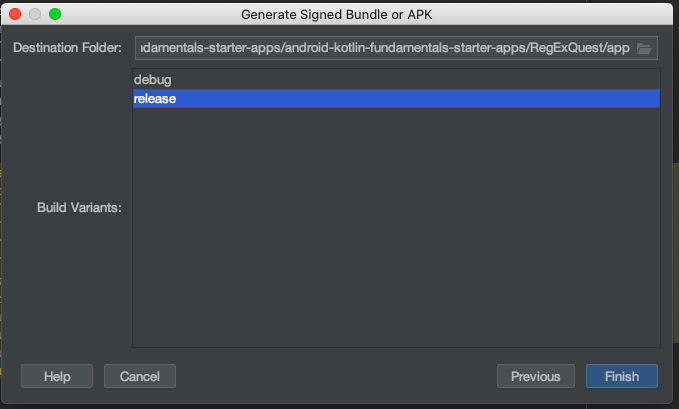Image resolution: width=679 pixels, height=409 pixels.
Task: Click the green zoom window button
Action: [55, 14]
